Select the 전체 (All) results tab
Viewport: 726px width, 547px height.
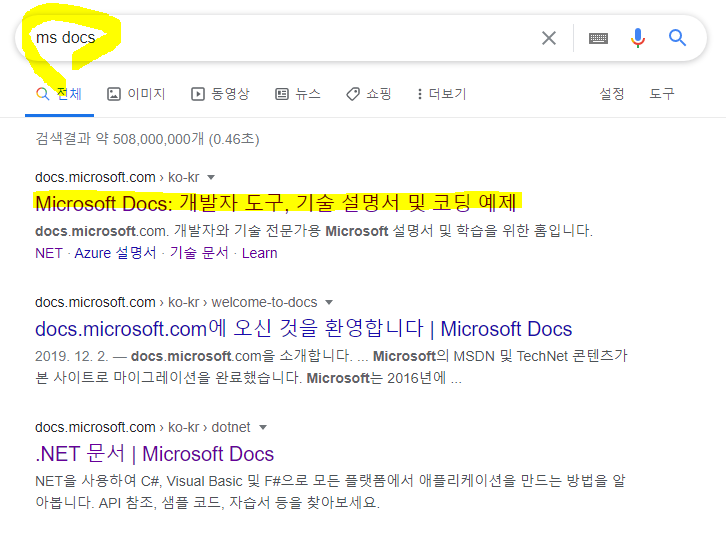(59, 94)
